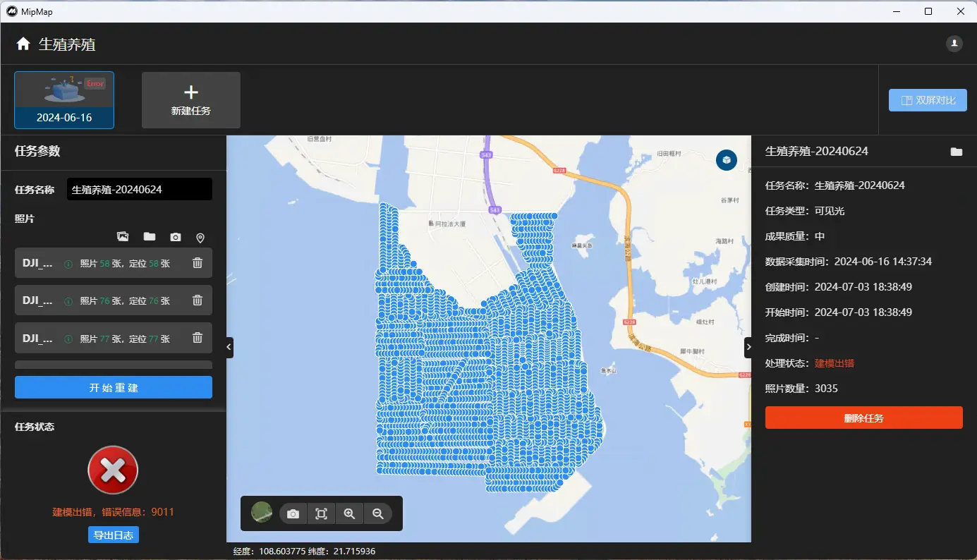977x560 pixels.
Task: Take a map screenshot with camera button
Action: tap(293, 514)
